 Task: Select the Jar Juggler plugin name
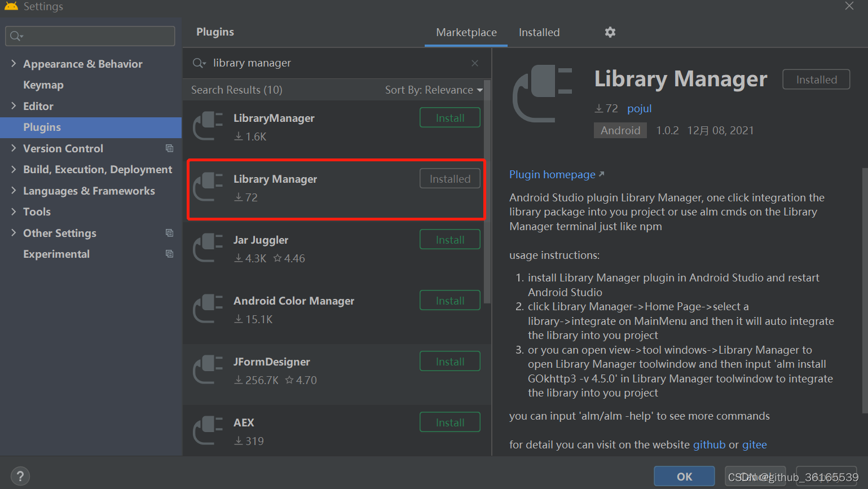(x=261, y=240)
